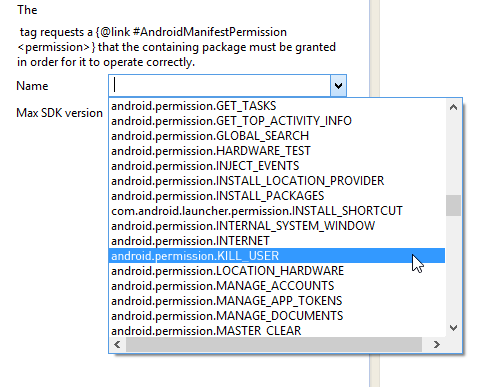The image size is (488, 387).
Task: Click inside the Name text field
Action: (220, 86)
